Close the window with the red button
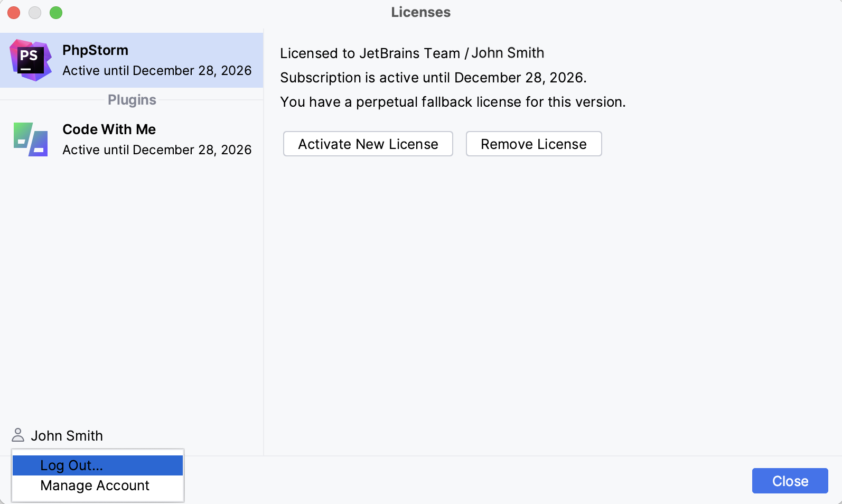This screenshot has width=842, height=504. [14, 13]
